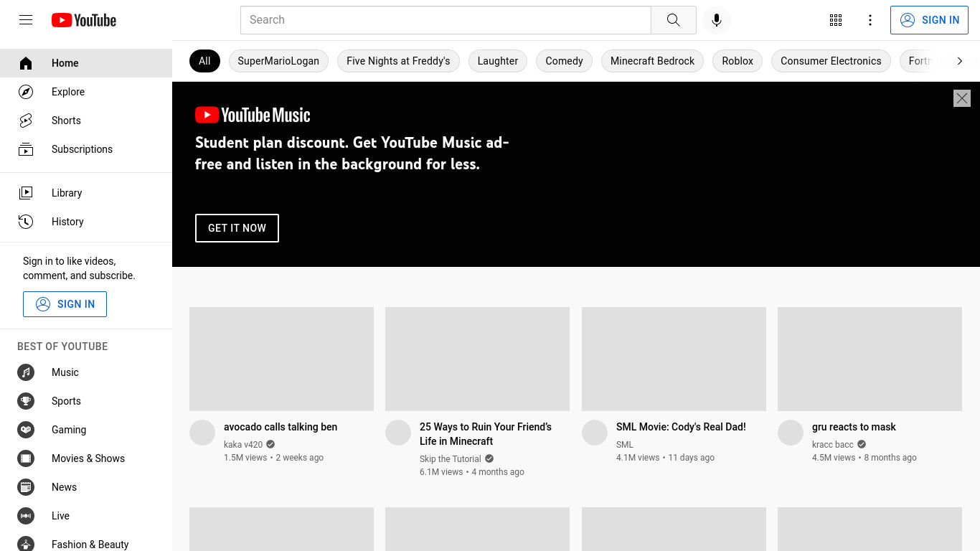Click the News icon in sidebar
Screen dimensions: 980x551
26,487
